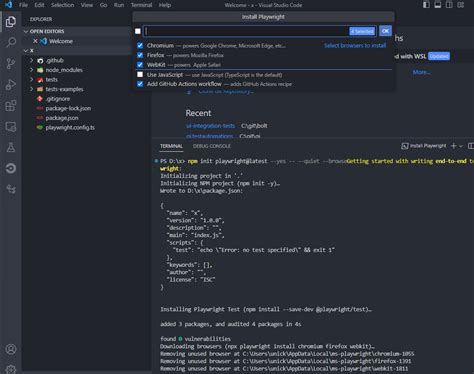
Task: Open the Timeline history icon in activity bar
Action: [x=11, y=168]
